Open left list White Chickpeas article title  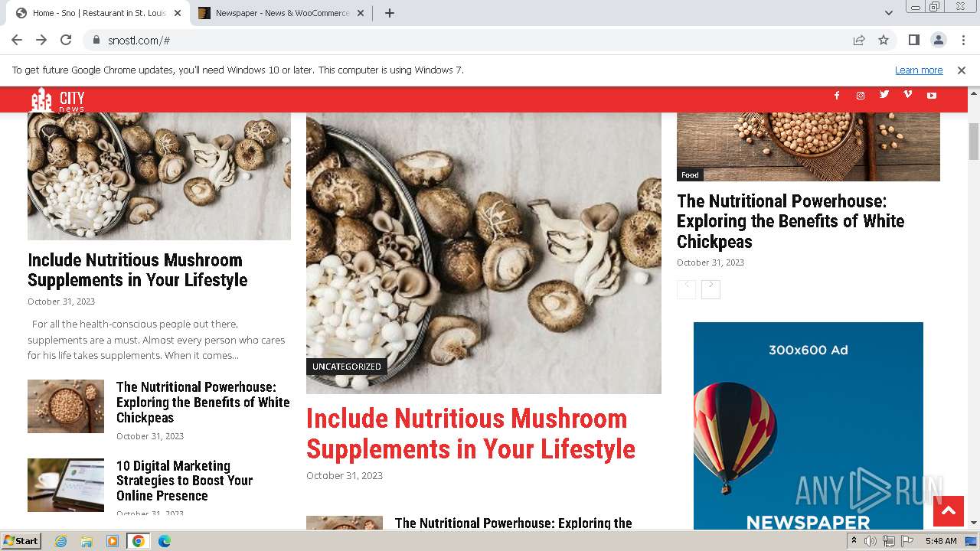point(203,403)
